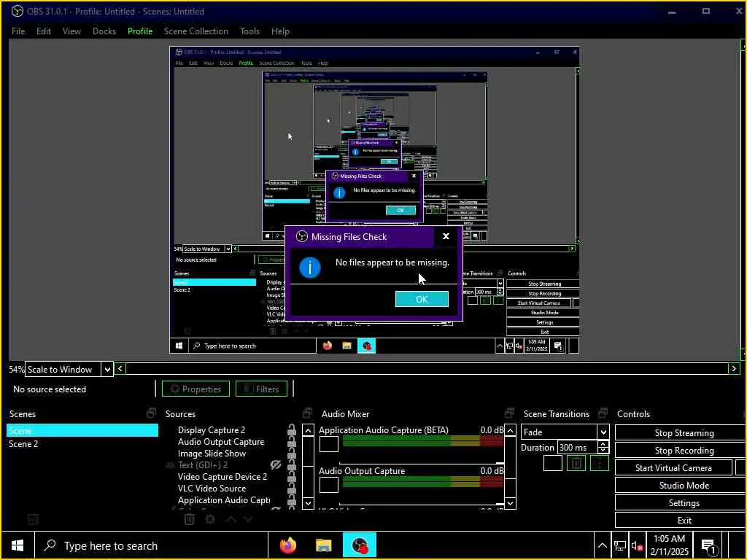Screen dimensions: 747x560
Task: Open the Fade transition dropdown
Action: click(565, 432)
